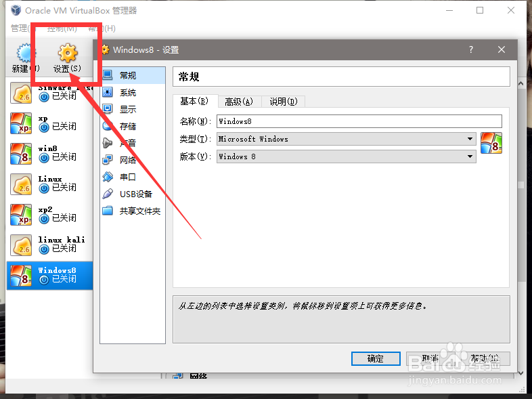
Task: Click the main window scrollbar down arrow
Action: click(521, 373)
